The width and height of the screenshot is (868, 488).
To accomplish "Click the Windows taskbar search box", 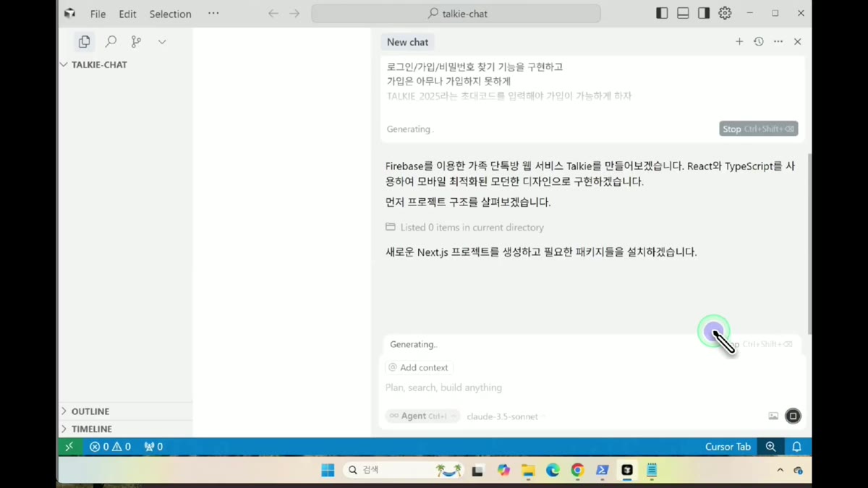I will (x=404, y=470).
